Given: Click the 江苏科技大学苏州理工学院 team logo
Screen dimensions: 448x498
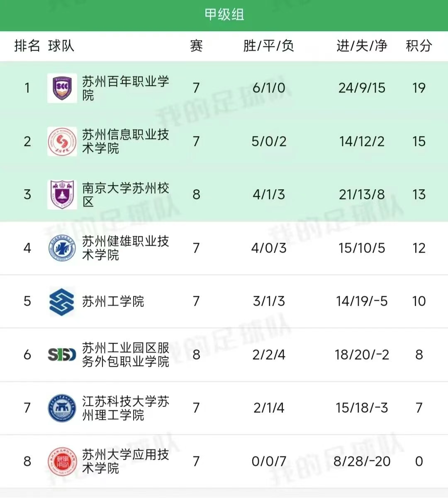Looking at the screenshot, I should [62, 408].
